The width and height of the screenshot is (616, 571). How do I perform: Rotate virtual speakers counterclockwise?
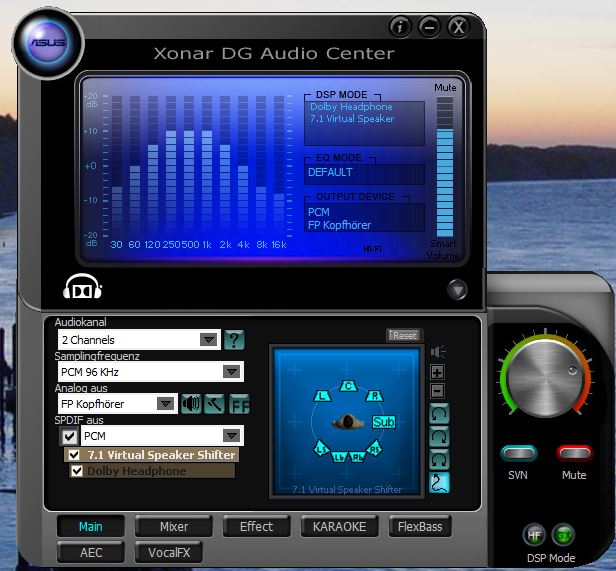[x=439, y=413]
